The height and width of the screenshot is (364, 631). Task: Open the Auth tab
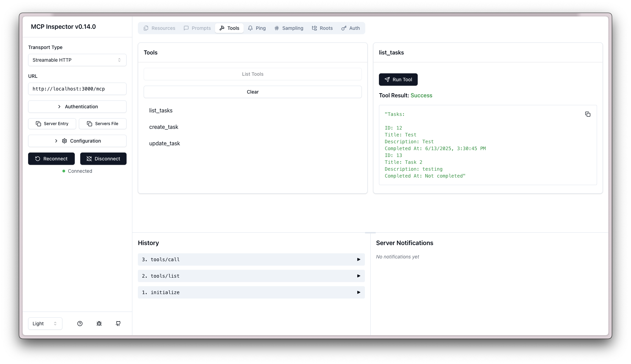click(350, 28)
